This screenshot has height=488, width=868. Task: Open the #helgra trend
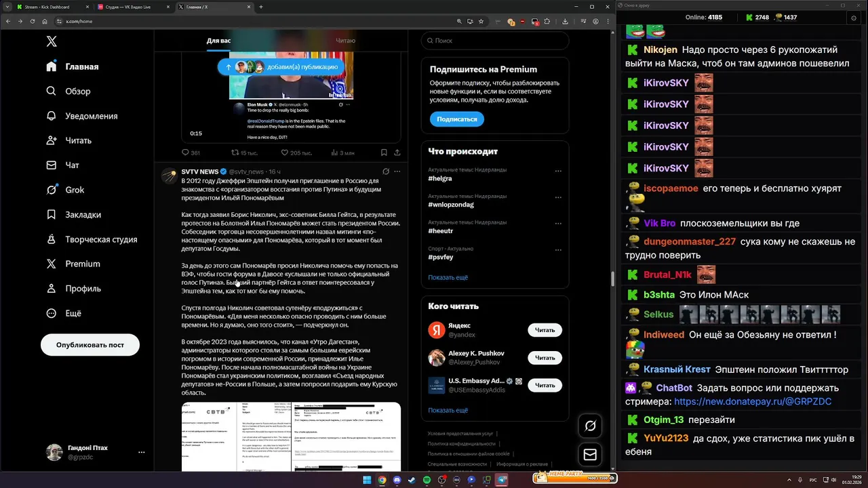[x=440, y=178]
